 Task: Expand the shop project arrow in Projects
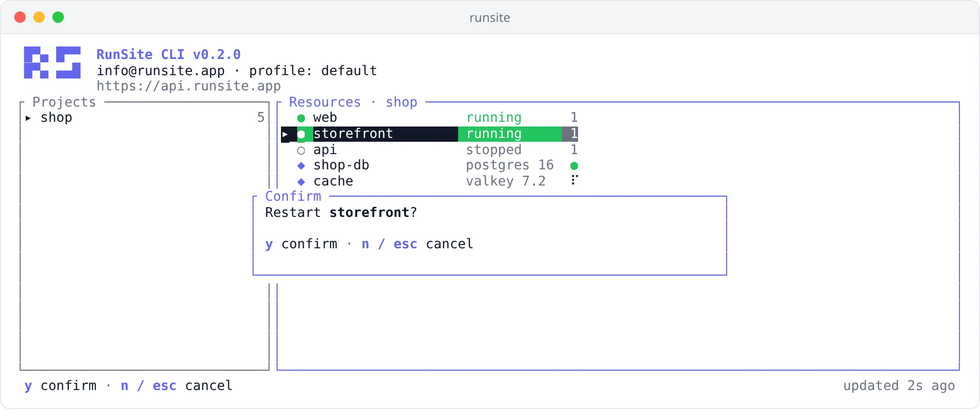click(x=28, y=118)
